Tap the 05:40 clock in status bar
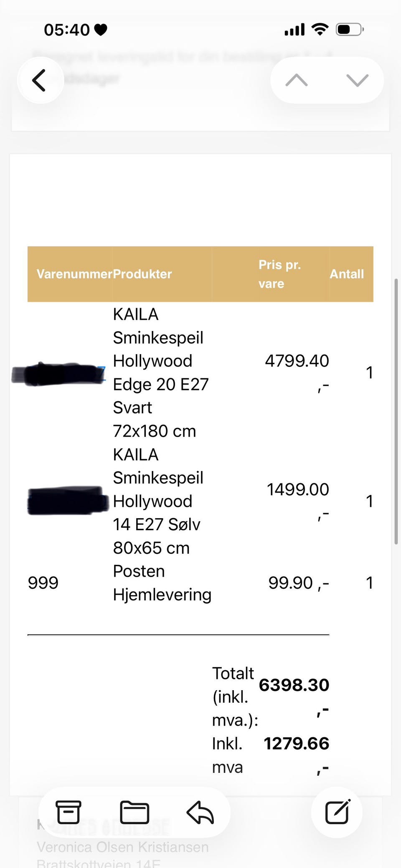401x868 pixels. (67, 30)
